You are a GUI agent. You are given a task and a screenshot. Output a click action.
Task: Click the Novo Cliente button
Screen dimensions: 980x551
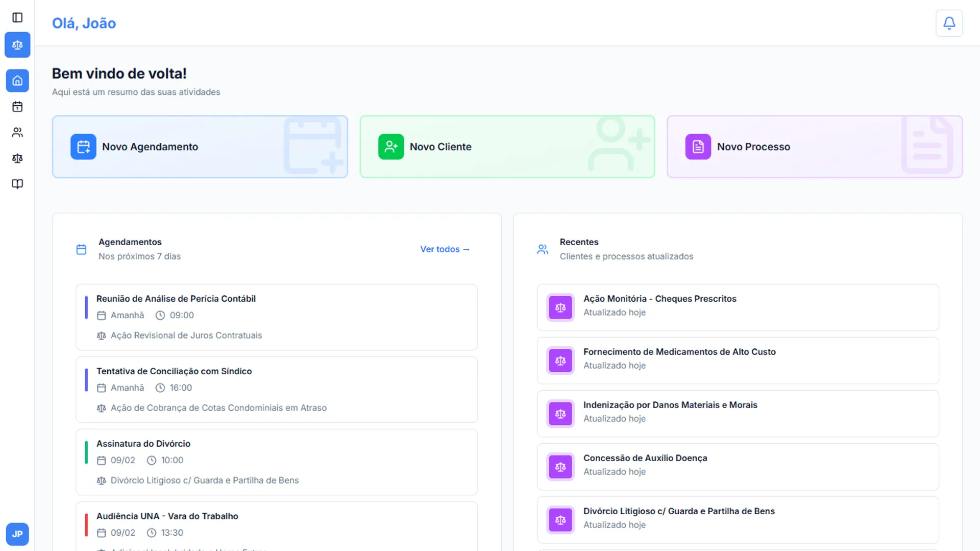(507, 147)
